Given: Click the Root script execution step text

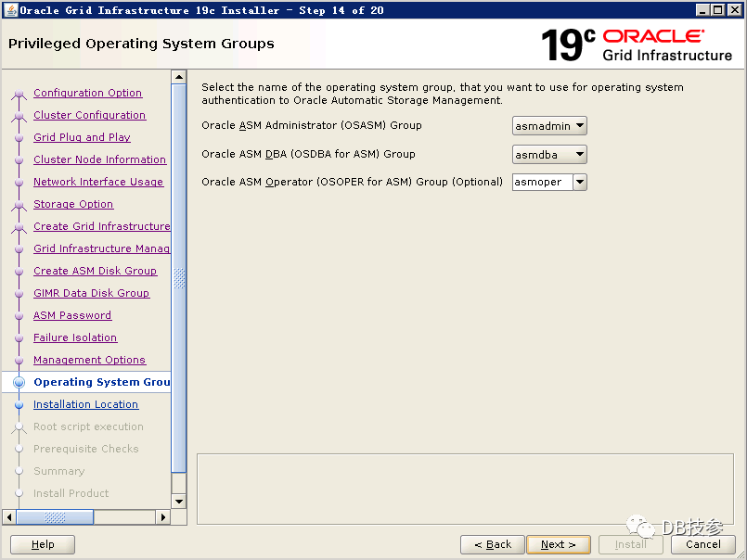Looking at the screenshot, I should (x=88, y=426).
